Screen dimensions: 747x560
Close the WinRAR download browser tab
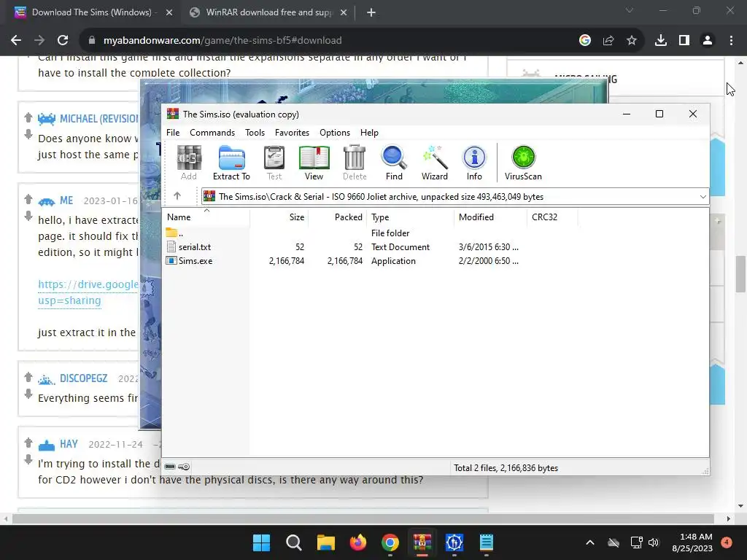pos(344,12)
